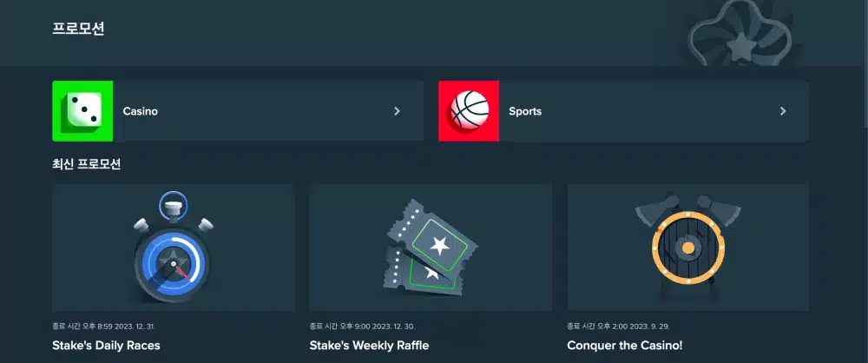Expand the Casino promotions chevron
Image resolution: width=868 pixels, height=363 pixels.
397,111
